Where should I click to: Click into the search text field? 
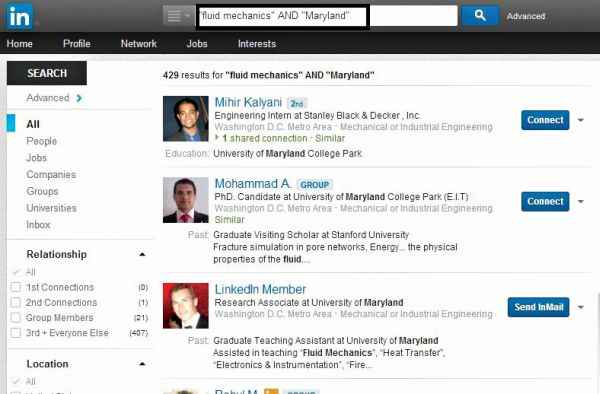[328, 16]
